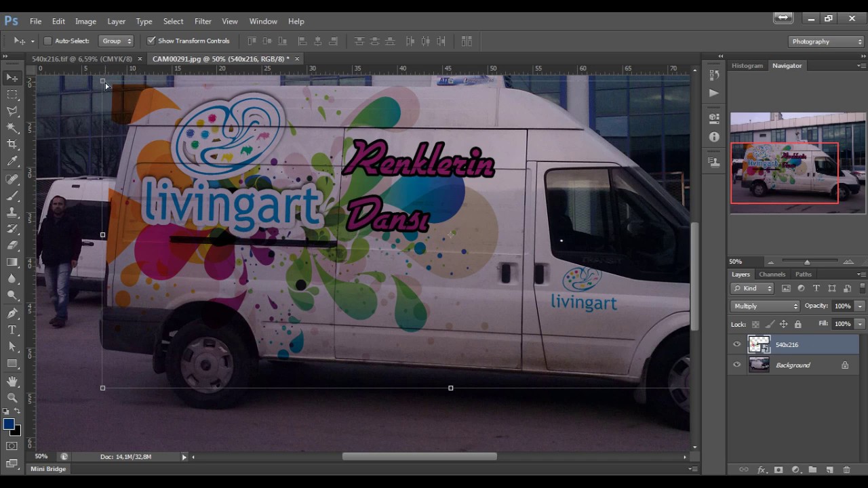
Task: Uncheck Show Transform Controls
Action: coord(151,41)
